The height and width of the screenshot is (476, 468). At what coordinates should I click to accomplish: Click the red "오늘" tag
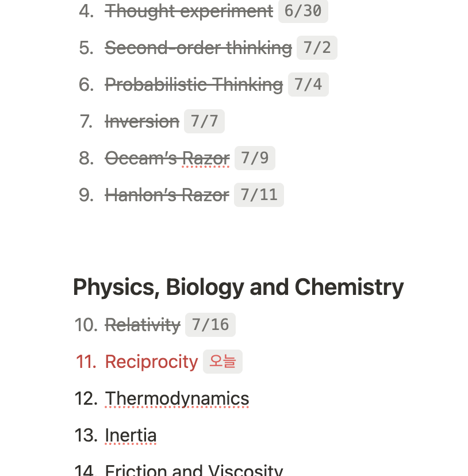pos(223,362)
